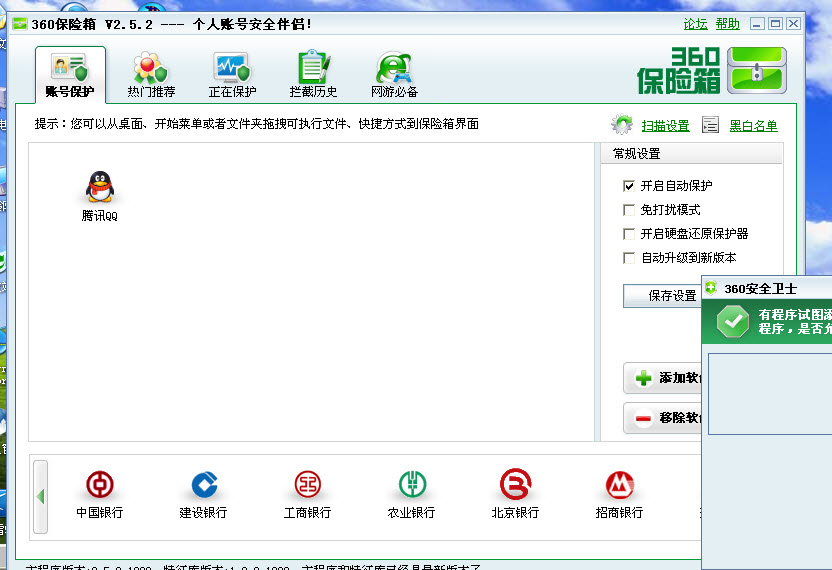Pick the 农业银行 logo icon
The width and height of the screenshot is (832, 570).
[412, 484]
